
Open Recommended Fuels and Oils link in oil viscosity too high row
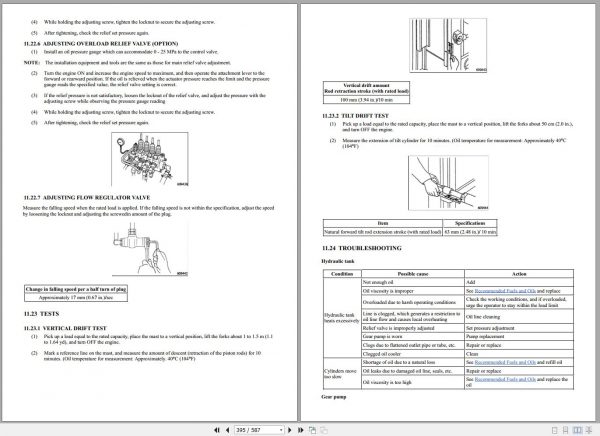click(505, 379)
